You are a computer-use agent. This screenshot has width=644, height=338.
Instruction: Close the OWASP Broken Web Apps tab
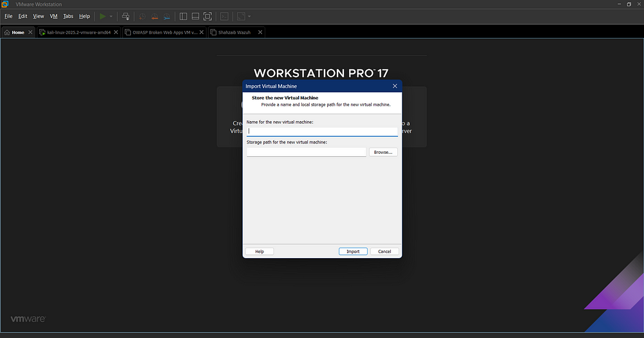point(202,32)
